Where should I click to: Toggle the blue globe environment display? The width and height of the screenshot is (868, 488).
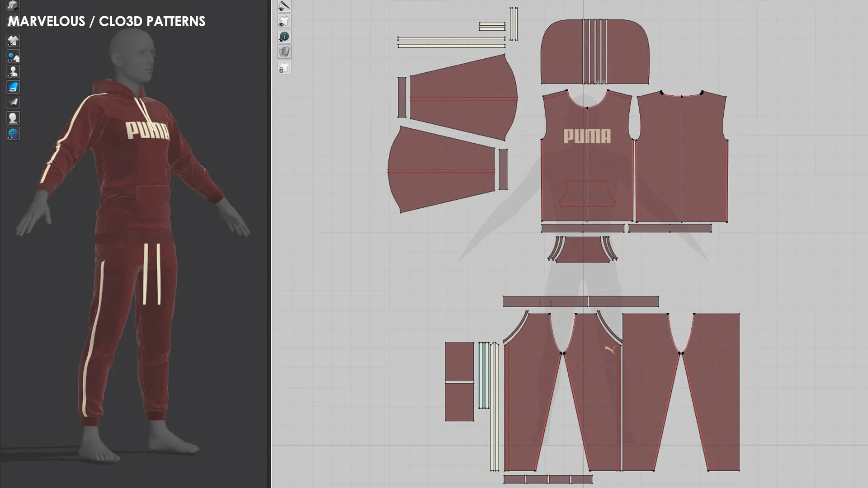(13, 133)
